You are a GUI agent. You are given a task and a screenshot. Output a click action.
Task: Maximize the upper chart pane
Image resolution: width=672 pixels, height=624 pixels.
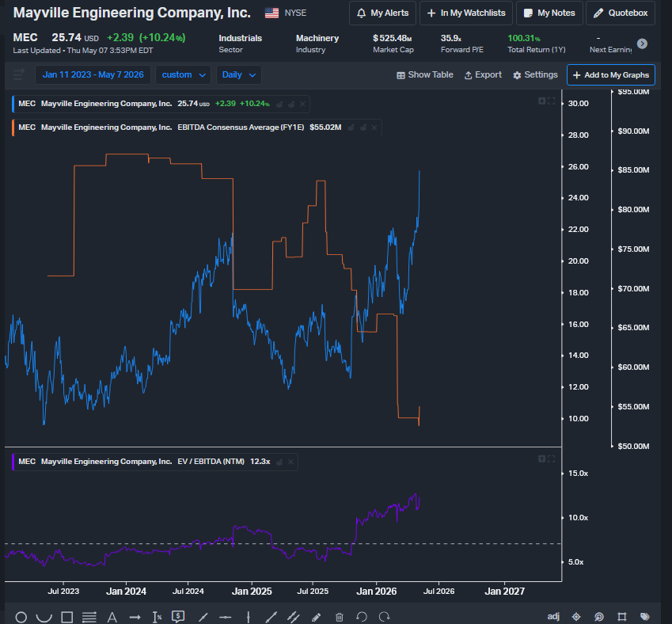551,101
